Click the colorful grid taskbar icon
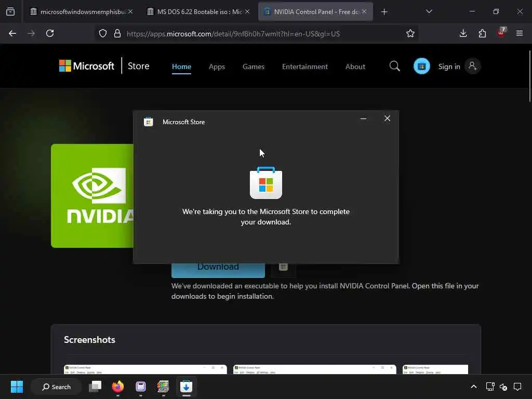This screenshot has width=532, height=399. 163,387
